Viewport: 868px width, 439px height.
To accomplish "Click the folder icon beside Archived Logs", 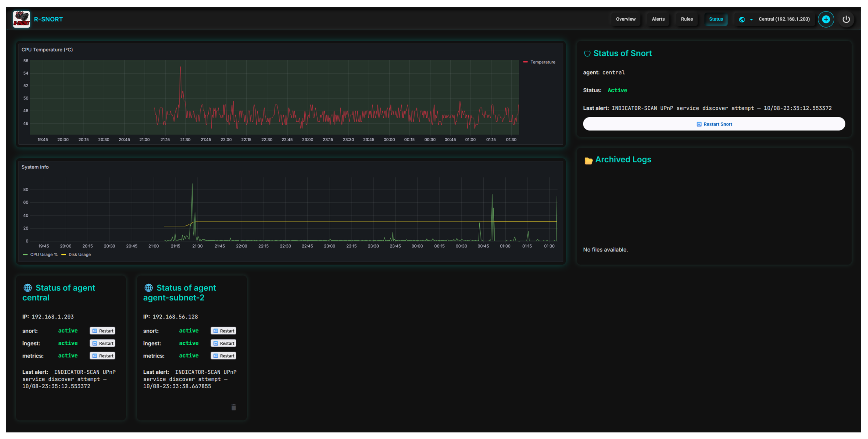I will tap(588, 161).
